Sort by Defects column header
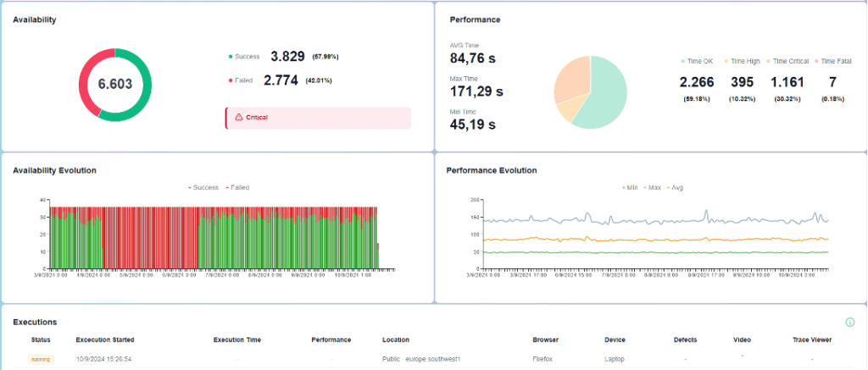 685,340
